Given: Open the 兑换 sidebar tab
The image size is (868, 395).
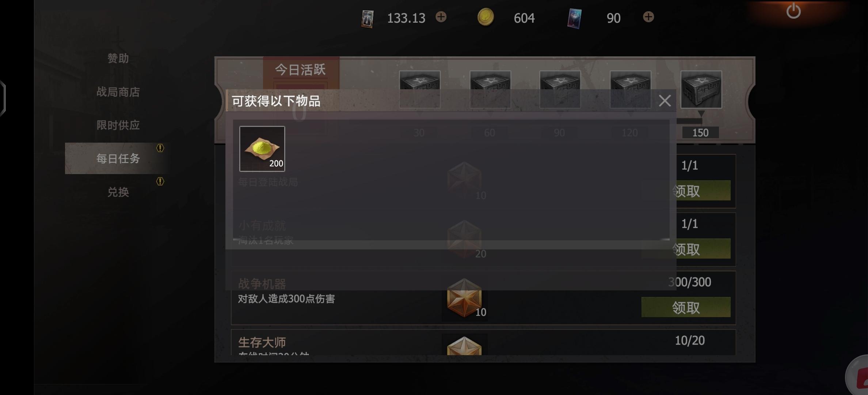Looking at the screenshot, I should [118, 192].
